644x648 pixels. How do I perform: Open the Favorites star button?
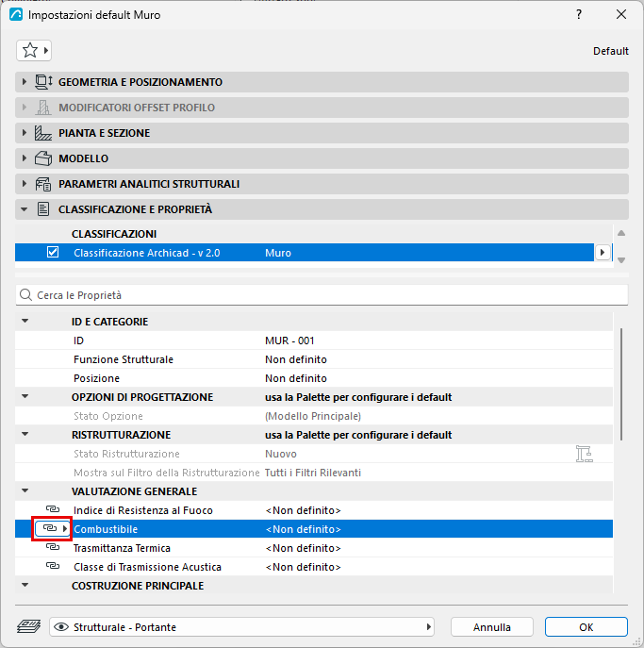coord(34,50)
